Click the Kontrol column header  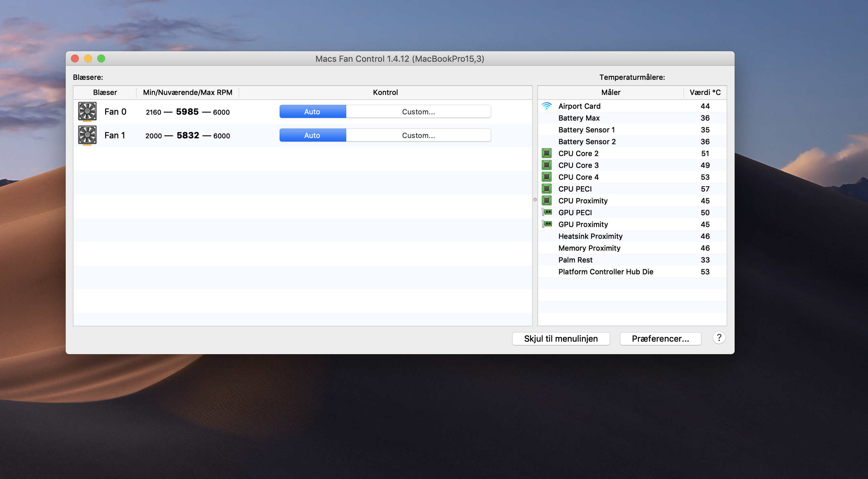click(x=385, y=92)
